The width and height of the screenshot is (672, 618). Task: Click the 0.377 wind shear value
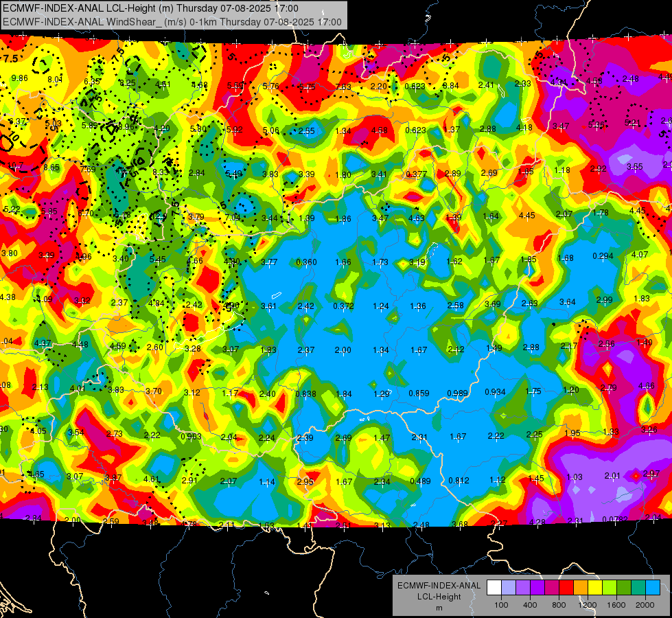click(416, 174)
